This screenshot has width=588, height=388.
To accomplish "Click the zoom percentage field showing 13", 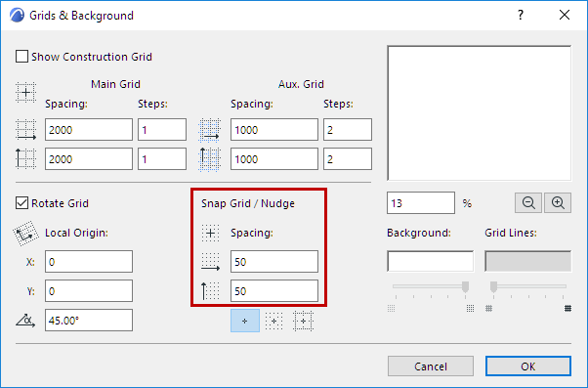I will point(421,203).
